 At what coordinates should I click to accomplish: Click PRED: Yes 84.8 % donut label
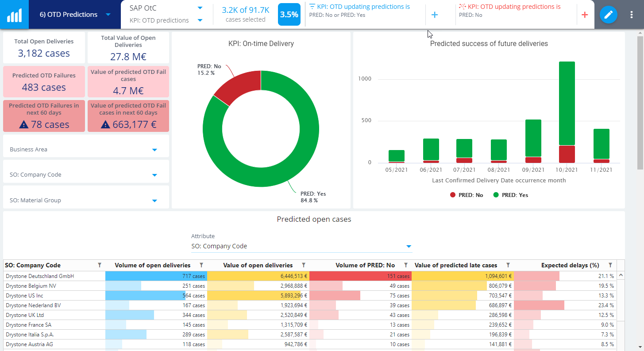[313, 197]
